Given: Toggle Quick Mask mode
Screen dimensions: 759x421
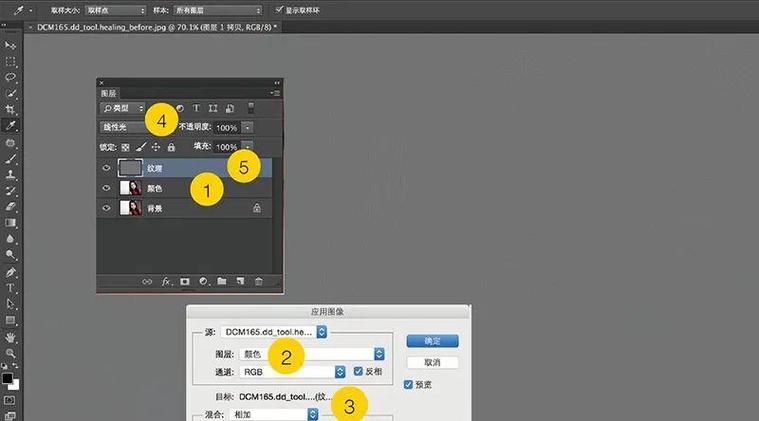Looking at the screenshot, I should [10, 401].
